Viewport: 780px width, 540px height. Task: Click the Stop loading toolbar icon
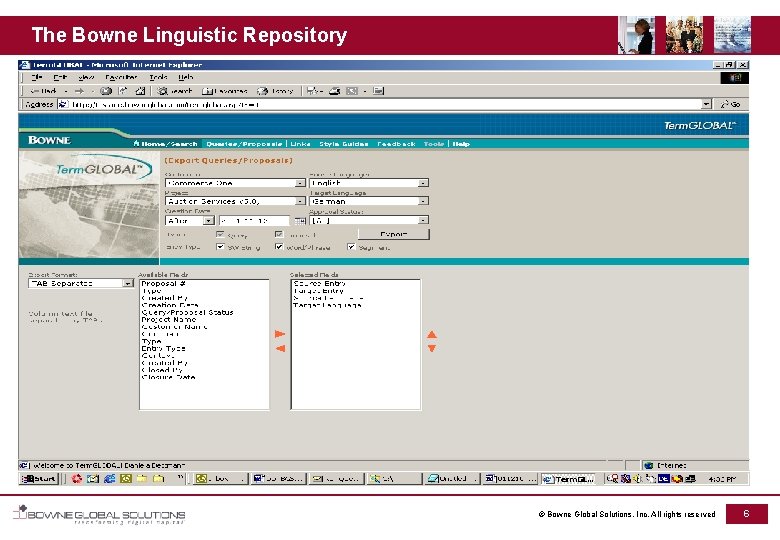(106, 91)
